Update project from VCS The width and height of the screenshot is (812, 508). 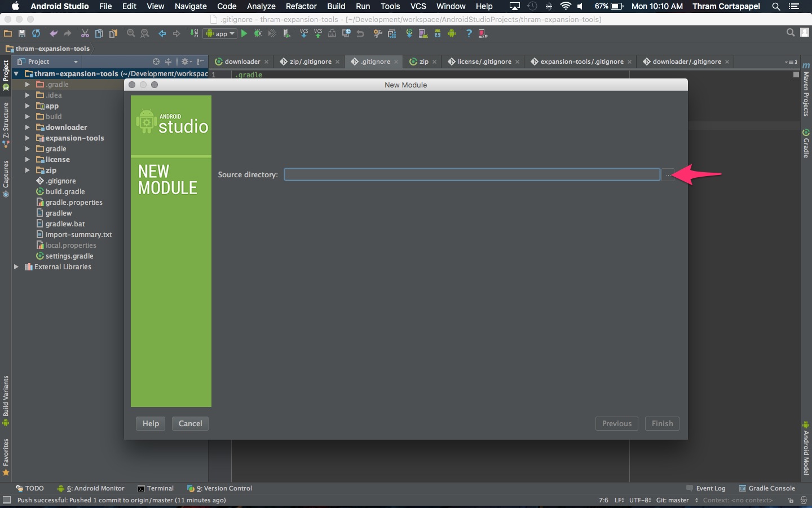coord(303,33)
